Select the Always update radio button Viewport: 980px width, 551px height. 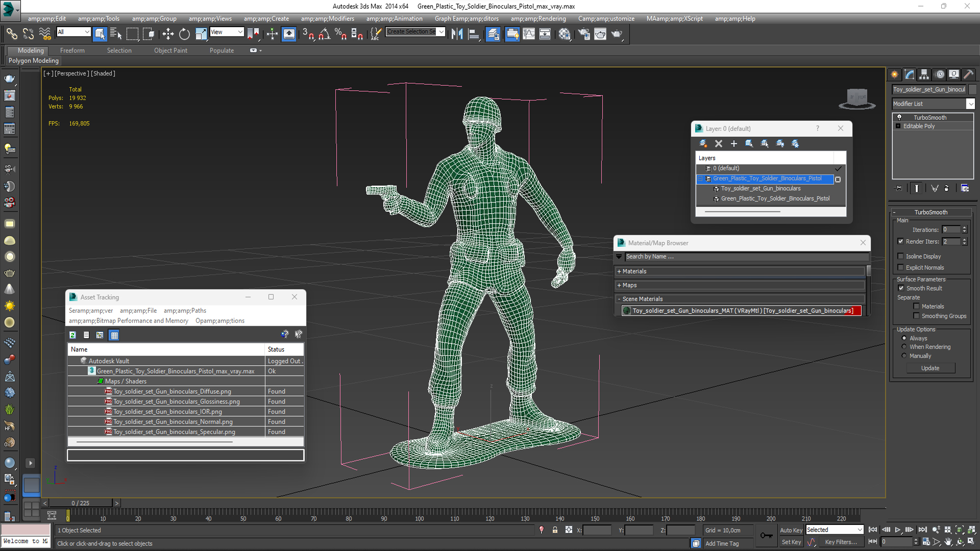click(x=904, y=338)
